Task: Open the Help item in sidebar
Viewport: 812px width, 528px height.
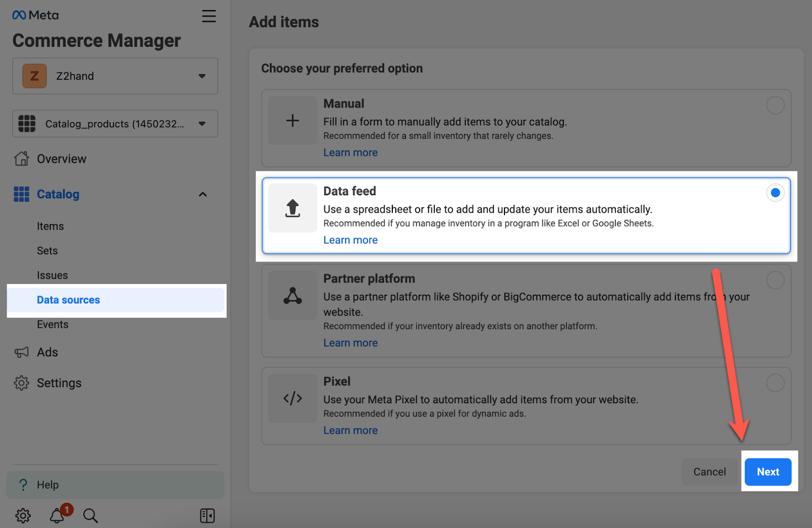Action: coord(48,485)
